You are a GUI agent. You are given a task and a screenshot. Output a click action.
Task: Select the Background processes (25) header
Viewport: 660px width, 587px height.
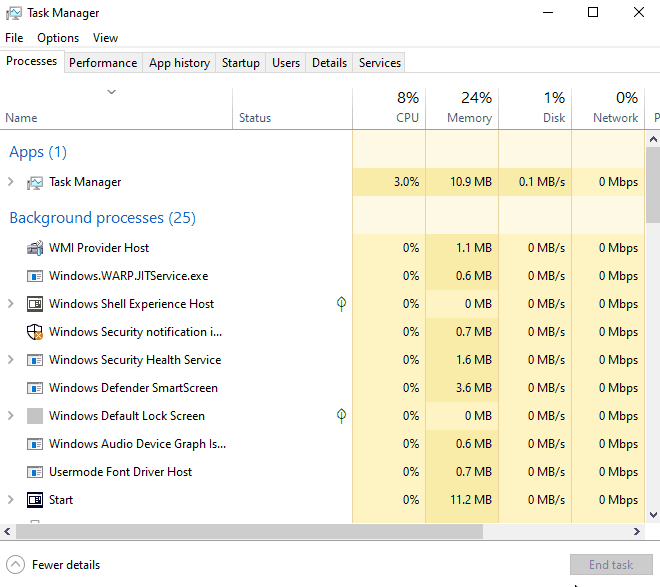pyautogui.click(x=103, y=218)
